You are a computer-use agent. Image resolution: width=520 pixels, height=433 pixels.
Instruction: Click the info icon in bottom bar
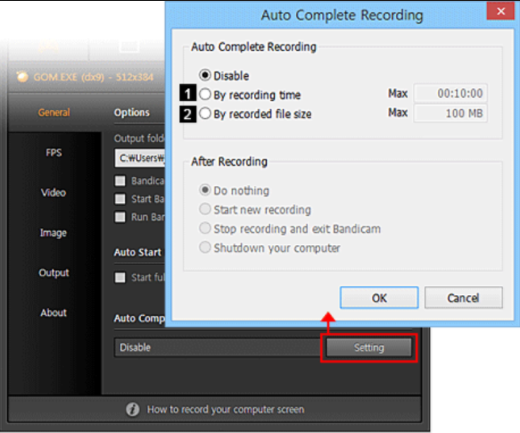click(x=132, y=409)
